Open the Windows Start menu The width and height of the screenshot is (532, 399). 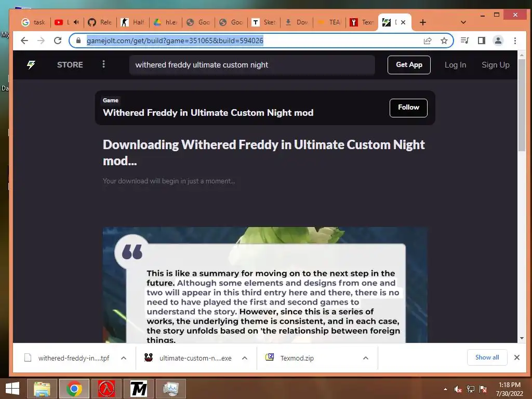[x=12, y=389]
